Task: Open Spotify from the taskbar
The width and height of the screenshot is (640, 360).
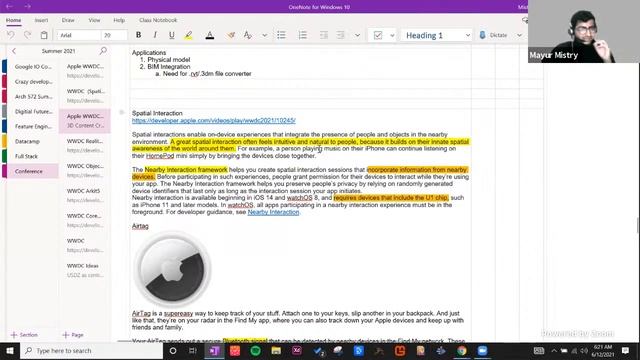Action: (256, 351)
